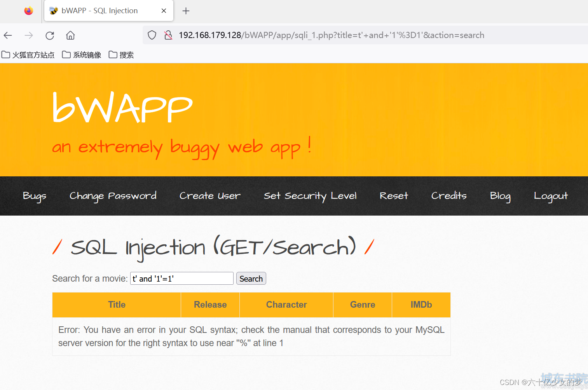Screen dimensions: 588x390
Task: Click the Title column header
Action: coord(117,305)
